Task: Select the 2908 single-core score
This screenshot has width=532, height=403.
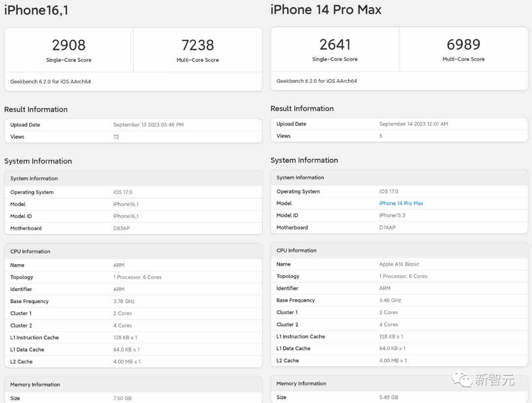Action: (x=69, y=45)
